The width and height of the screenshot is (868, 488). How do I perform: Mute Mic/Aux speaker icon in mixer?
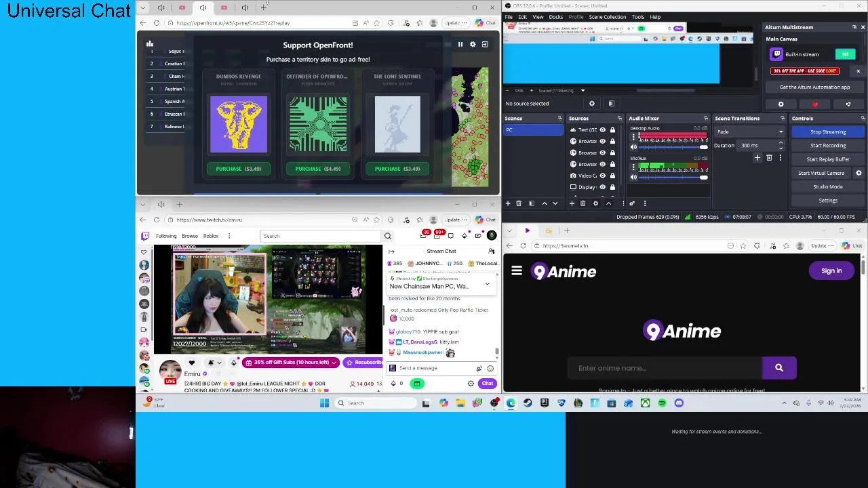click(x=633, y=177)
